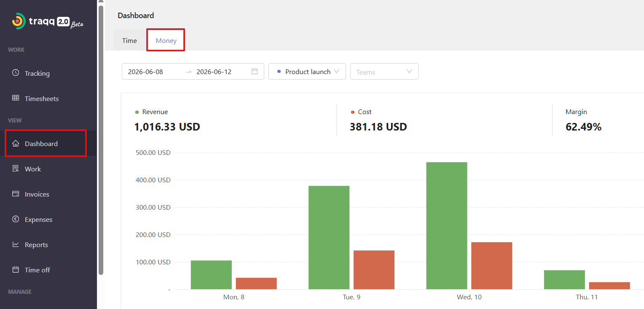This screenshot has width=644, height=309.
Task: Select the Money tab
Action: point(166,40)
